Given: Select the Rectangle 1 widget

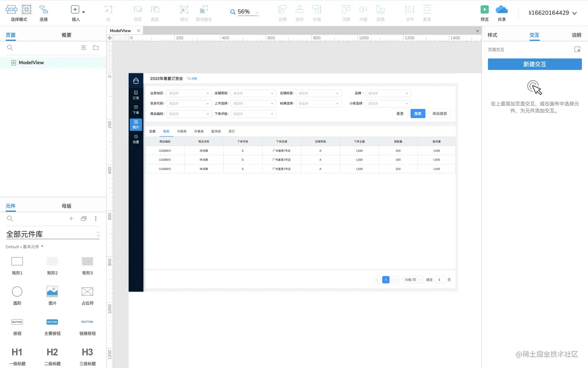Looking at the screenshot, I should [17, 261].
